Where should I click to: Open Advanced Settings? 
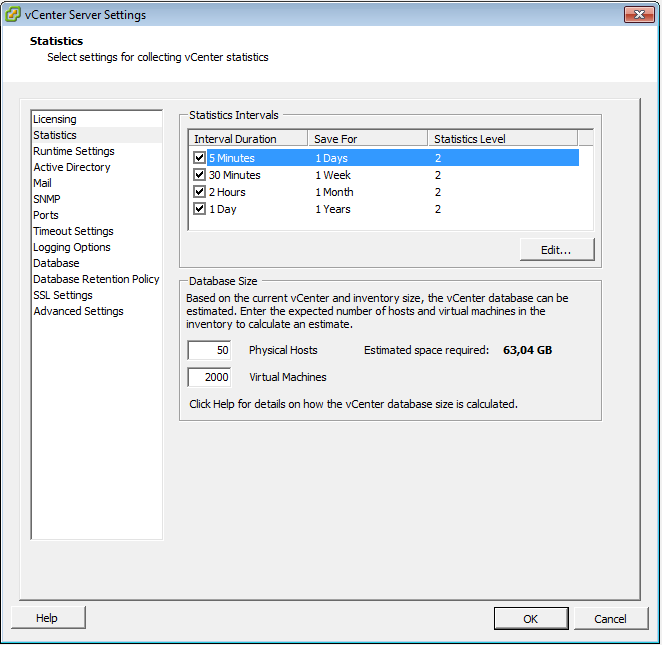pos(79,312)
